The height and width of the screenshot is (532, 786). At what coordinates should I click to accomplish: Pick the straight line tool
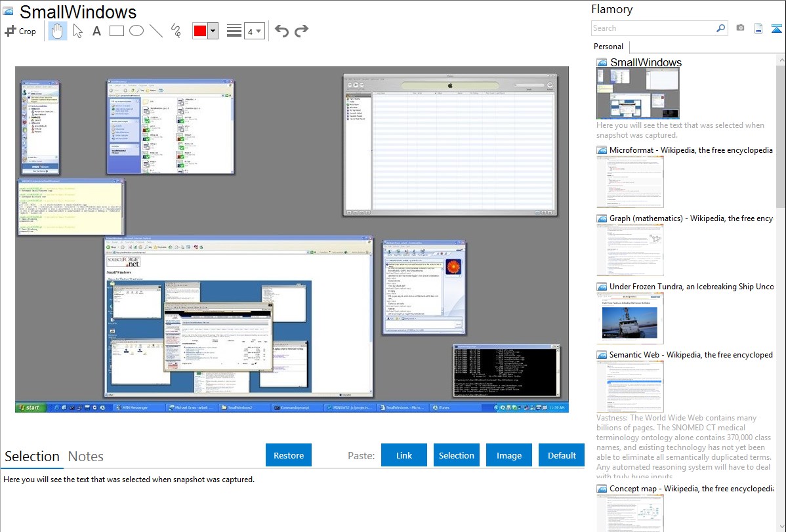point(155,31)
